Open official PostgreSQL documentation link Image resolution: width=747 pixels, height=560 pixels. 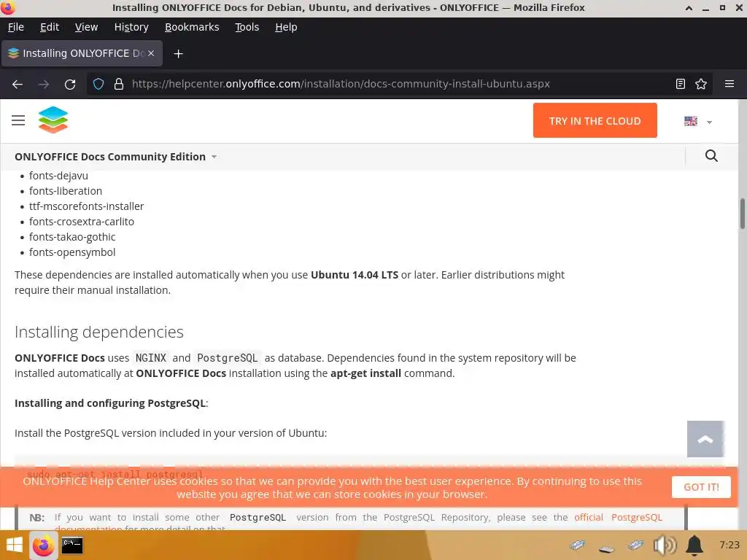[x=618, y=518]
